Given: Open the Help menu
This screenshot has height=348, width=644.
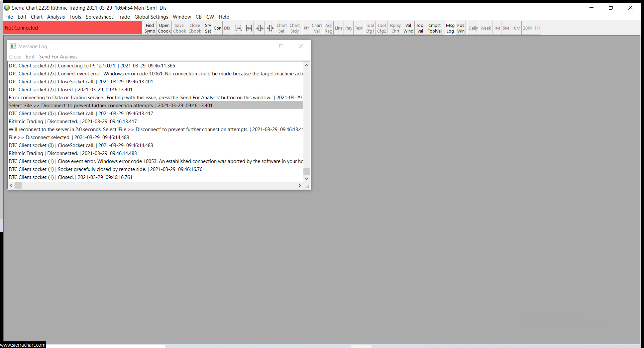Looking at the screenshot, I should [x=224, y=17].
